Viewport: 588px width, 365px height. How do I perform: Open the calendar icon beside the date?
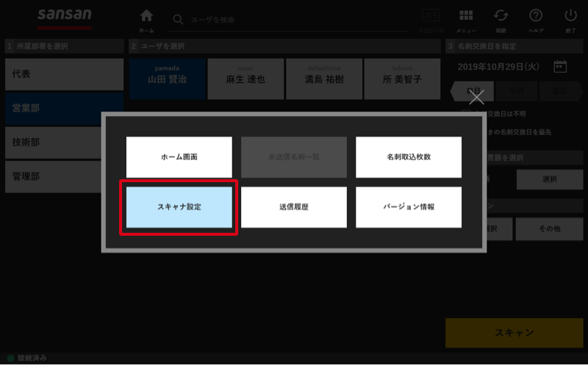click(560, 66)
